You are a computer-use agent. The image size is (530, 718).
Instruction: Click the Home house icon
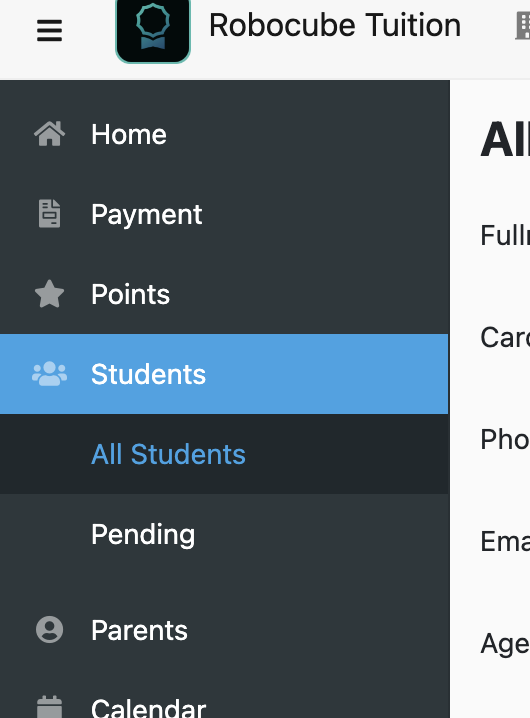pos(49,134)
